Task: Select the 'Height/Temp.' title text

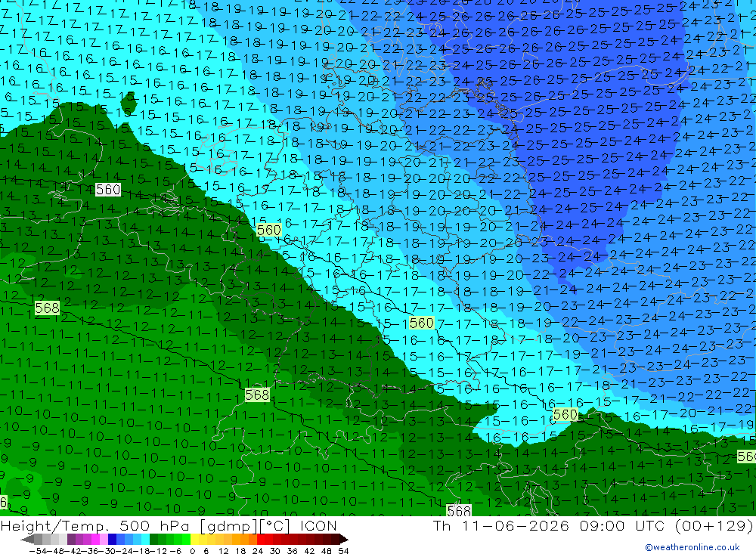Action: pyautogui.click(x=57, y=526)
